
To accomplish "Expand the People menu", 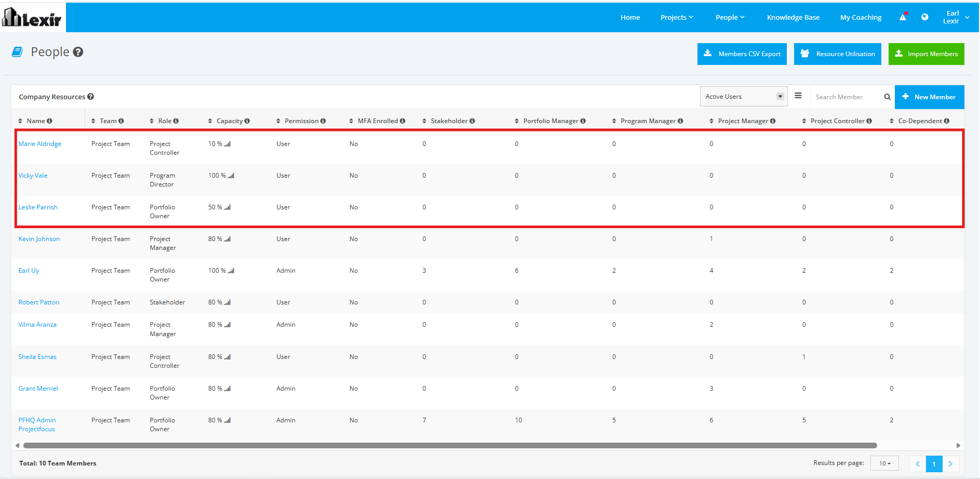I will tap(730, 17).
